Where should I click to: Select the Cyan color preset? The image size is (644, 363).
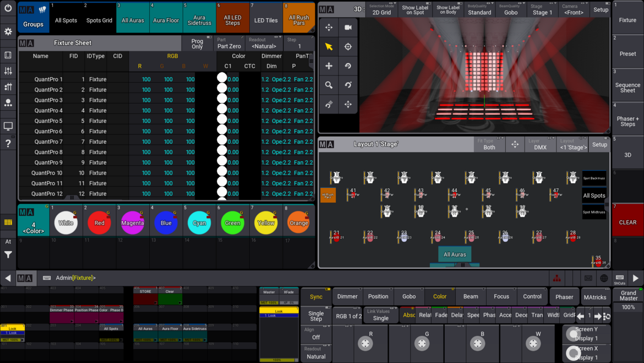(x=199, y=223)
